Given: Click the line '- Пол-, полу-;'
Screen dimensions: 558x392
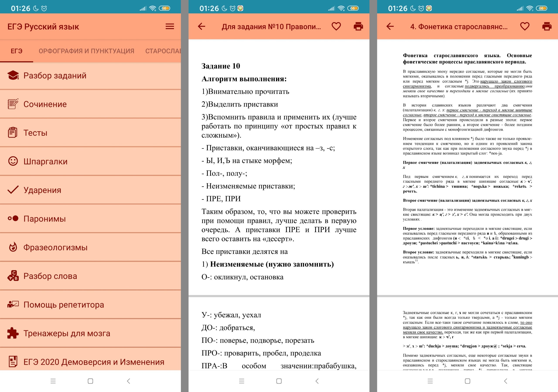Looking at the screenshot, I should [224, 173].
